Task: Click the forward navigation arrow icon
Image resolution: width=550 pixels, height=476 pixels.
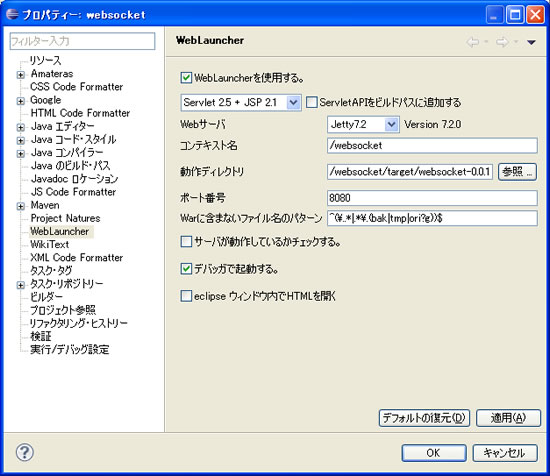Action: [x=502, y=42]
